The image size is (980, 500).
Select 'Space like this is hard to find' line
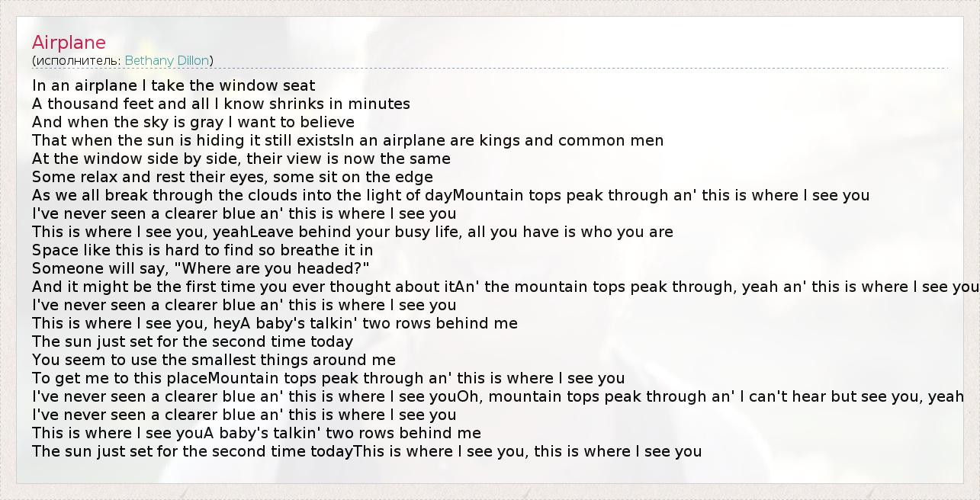pyautogui.click(x=202, y=250)
